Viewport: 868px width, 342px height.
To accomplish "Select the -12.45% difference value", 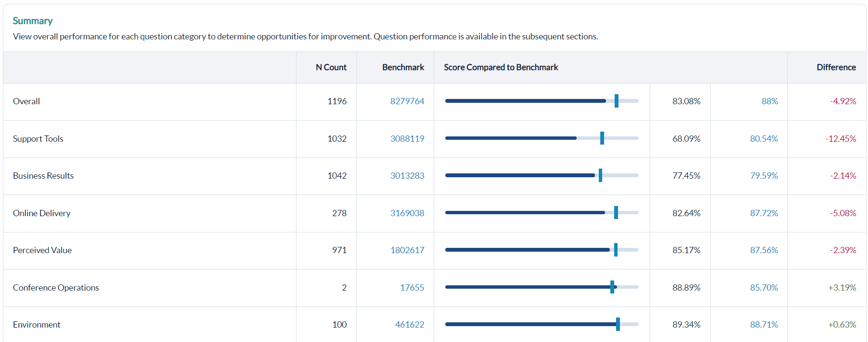I will (x=841, y=139).
